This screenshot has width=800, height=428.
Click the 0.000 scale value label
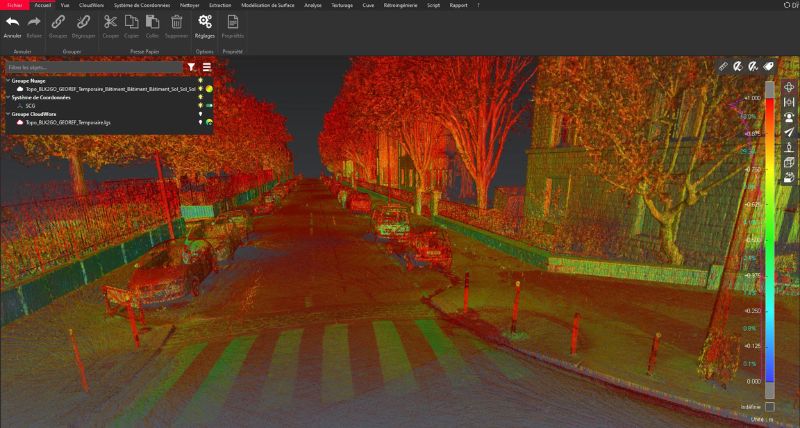[x=754, y=381]
